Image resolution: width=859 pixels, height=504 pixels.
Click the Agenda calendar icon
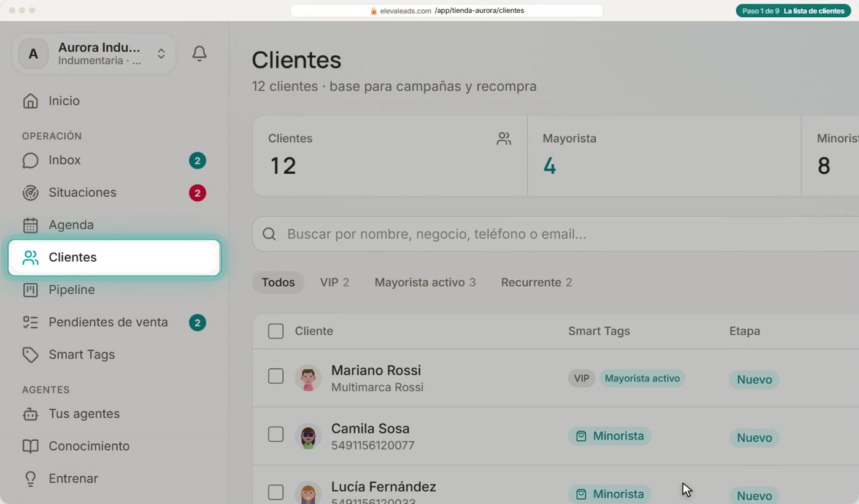30,225
